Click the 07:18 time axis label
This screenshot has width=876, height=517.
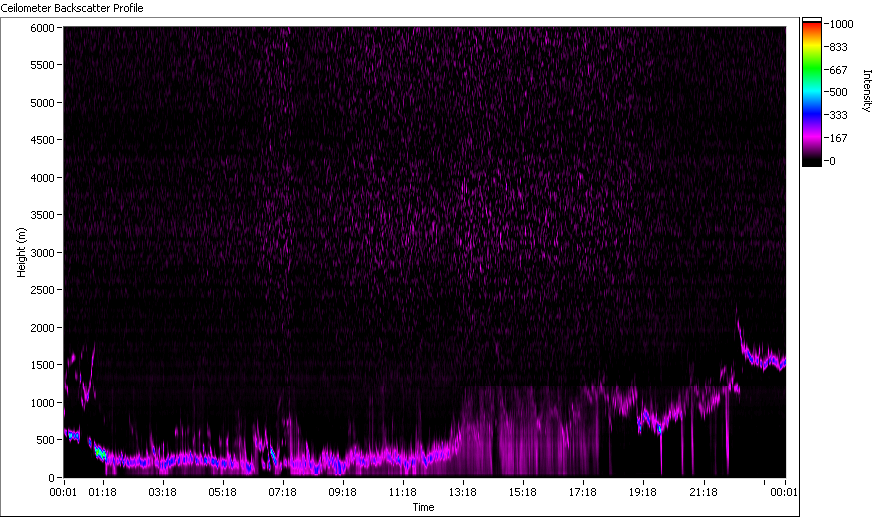283,492
